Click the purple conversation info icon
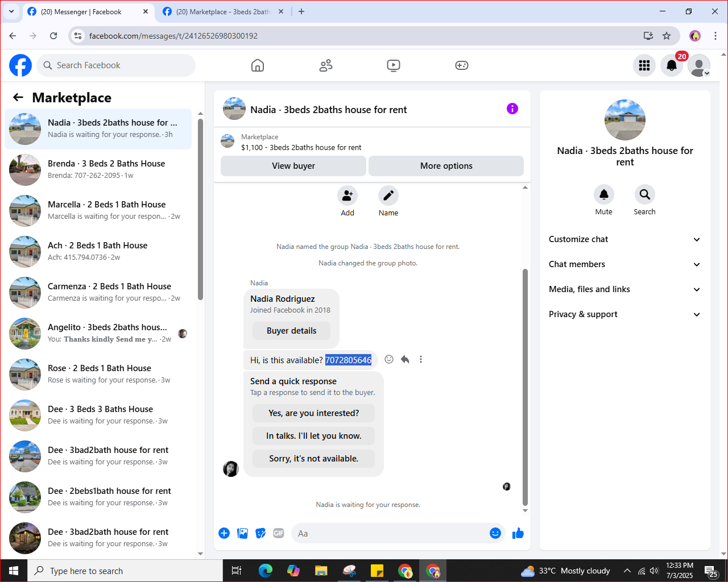This screenshot has height=582, width=728. pyautogui.click(x=512, y=109)
